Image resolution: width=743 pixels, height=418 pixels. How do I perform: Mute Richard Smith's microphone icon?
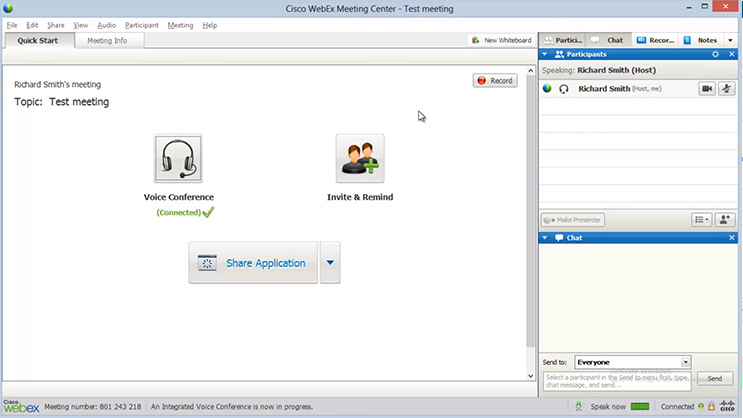coord(726,89)
